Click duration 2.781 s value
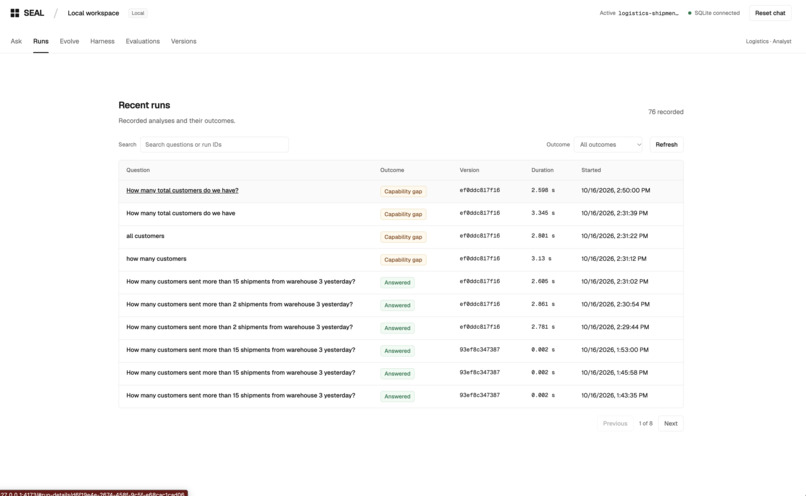The width and height of the screenshot is (806, 496). (x=543, y=327)
